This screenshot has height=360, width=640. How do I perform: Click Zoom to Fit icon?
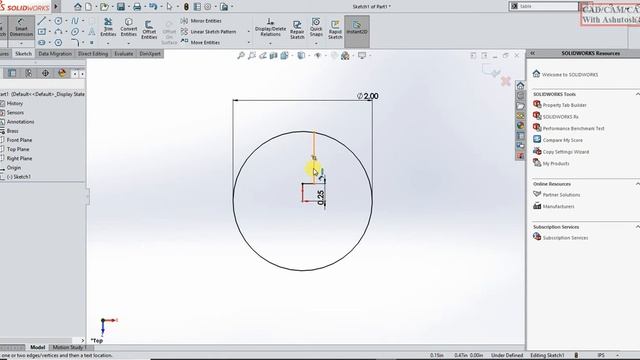tap(241, 55)
